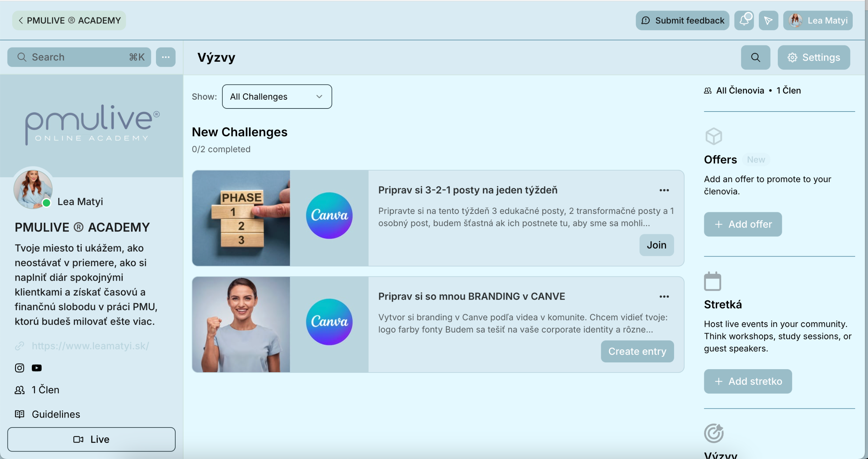Click the YouTube icon in sidebar
The height and width of the screenshot is (459, 868).
tap(37, 368)
